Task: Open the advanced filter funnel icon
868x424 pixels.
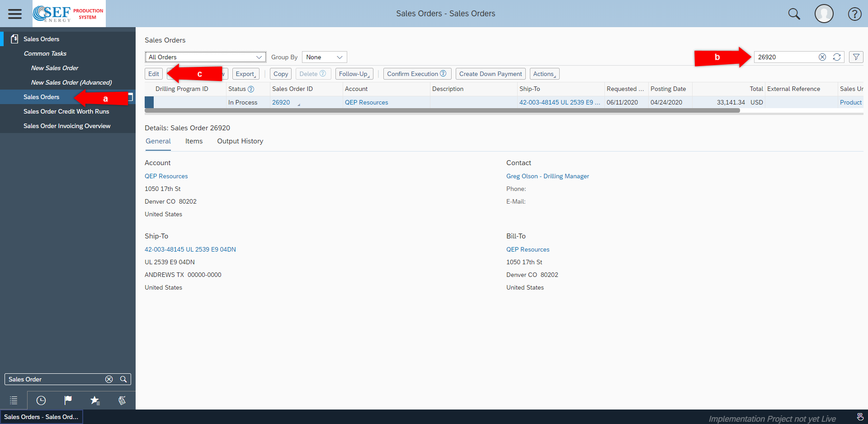Action: 856,57
